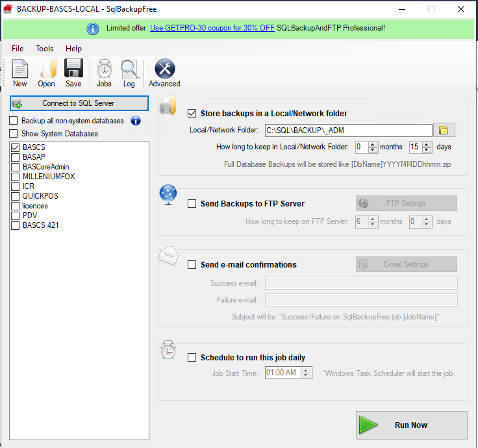Open Advanced settings wrench icon

164,73
